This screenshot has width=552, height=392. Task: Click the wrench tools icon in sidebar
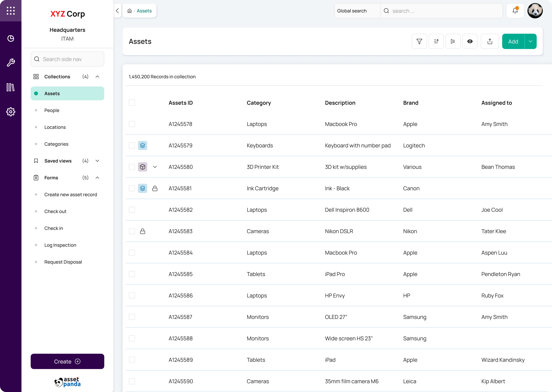pos(11,63)
